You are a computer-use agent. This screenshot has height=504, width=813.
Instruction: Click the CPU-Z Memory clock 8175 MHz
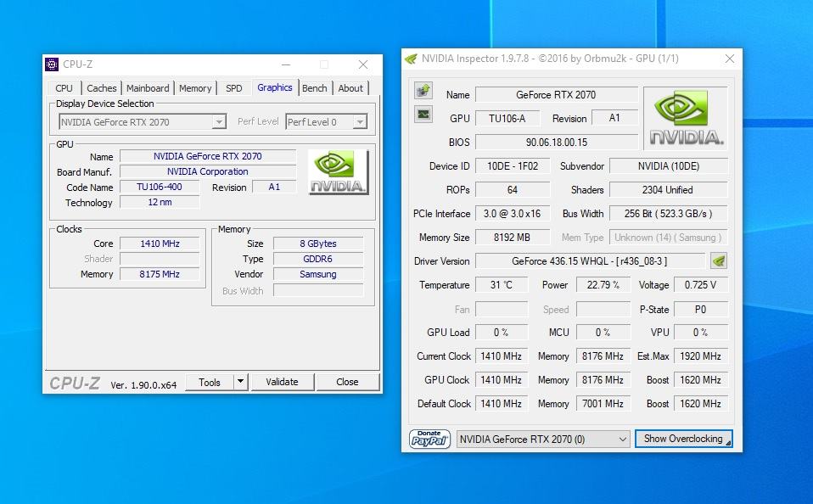coord(160,274)
